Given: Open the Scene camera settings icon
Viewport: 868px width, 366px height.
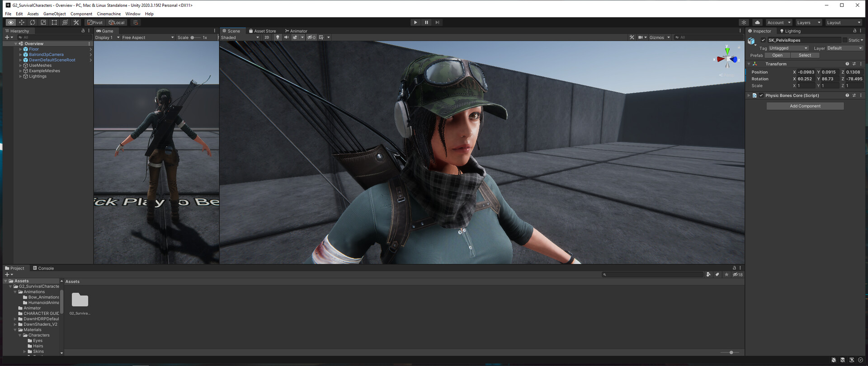Looking at the screenshot, I should coord(641,38).
